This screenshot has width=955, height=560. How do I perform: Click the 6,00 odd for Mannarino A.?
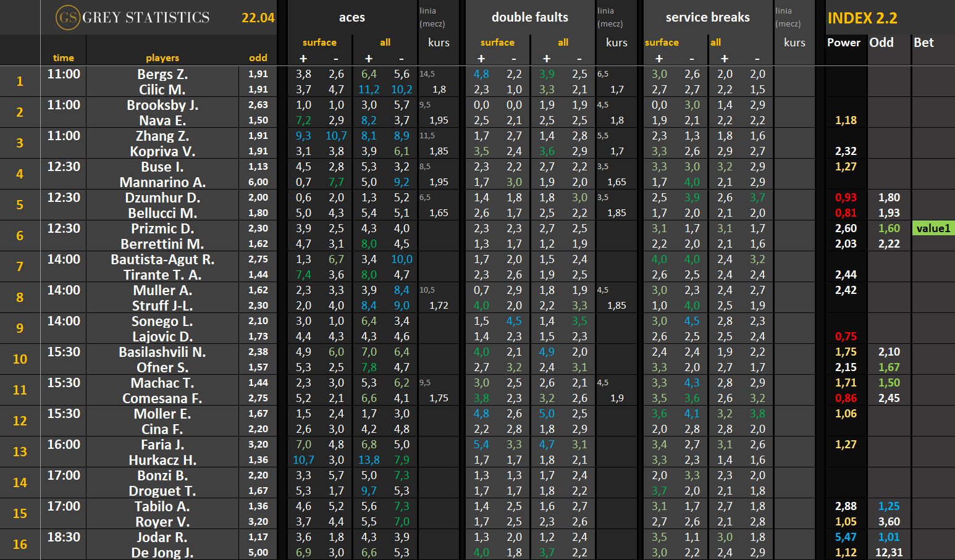click(258, 182)
